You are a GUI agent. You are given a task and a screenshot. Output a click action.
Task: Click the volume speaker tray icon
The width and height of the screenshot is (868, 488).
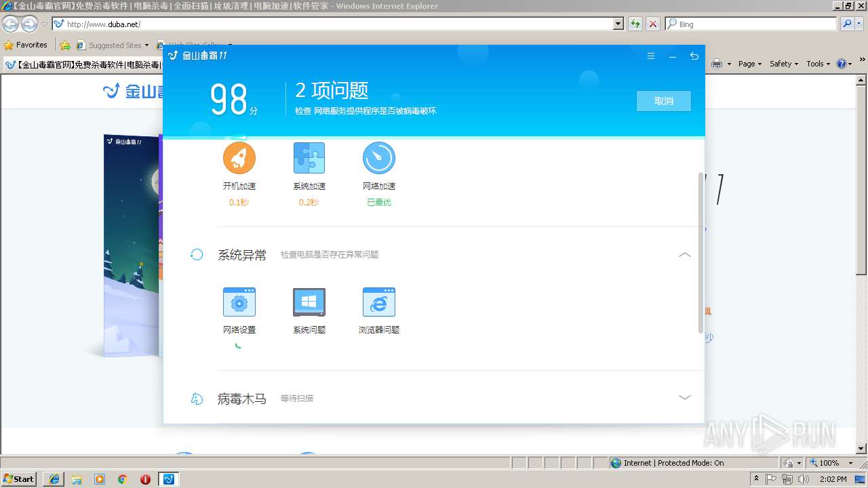pos(804,479)
